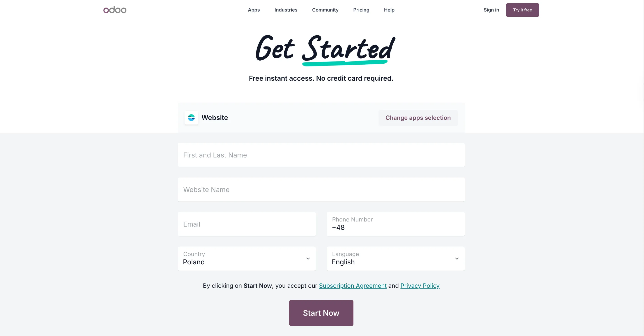Open the Community menu

tap(325, 10)
